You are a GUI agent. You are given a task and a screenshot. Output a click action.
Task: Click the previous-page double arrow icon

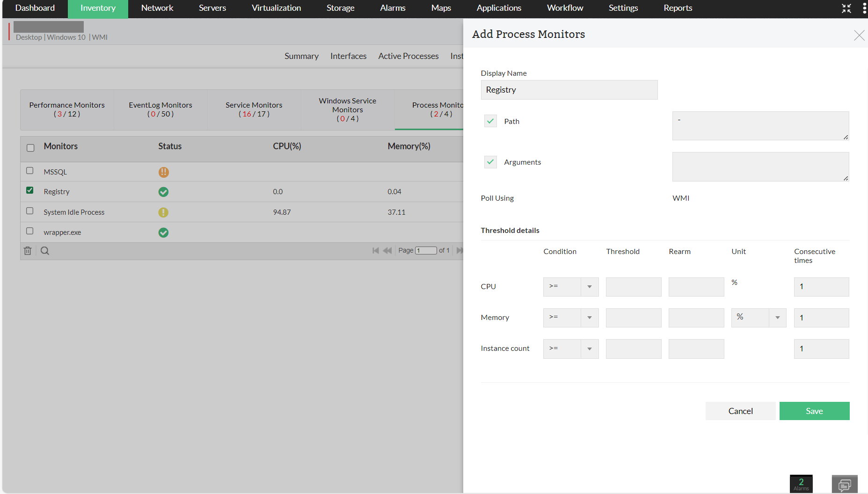tap(387, 251)
